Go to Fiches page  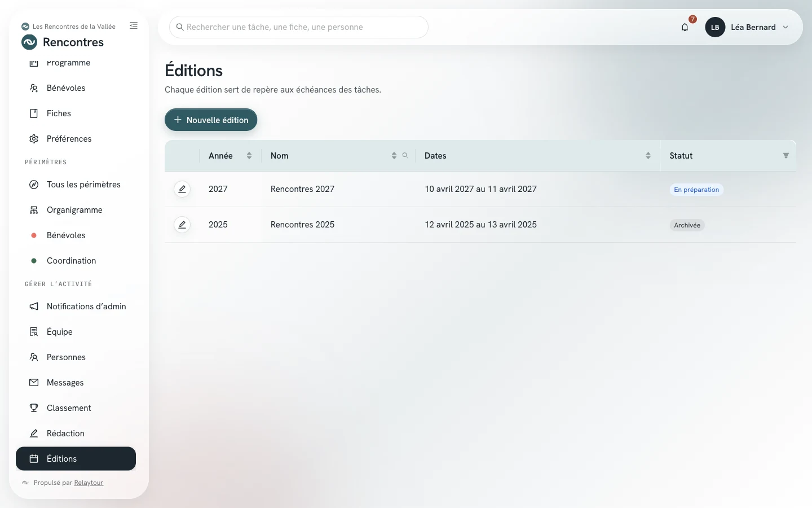[x=76, y=113]
